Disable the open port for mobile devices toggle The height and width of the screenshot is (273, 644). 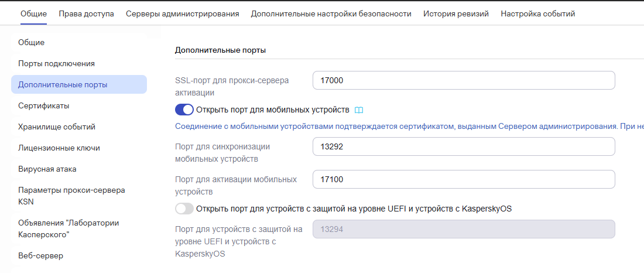(184, 110)
